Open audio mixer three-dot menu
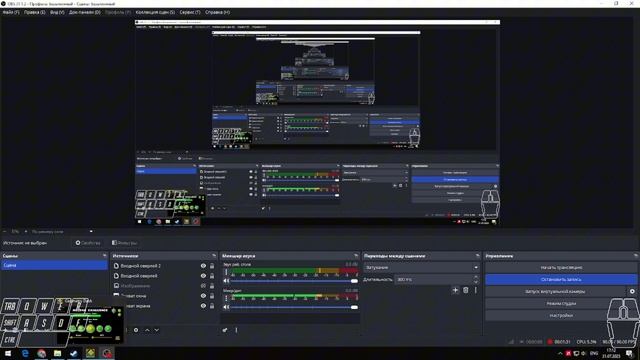 [236, 330]
